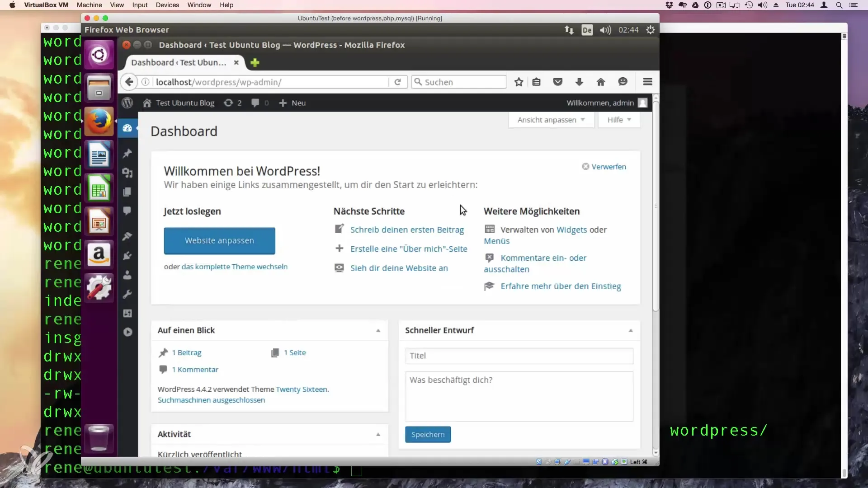Show bookmarks list in Firefox toolbar
This screenshot has width=868, height=488.
click(537, 82)
